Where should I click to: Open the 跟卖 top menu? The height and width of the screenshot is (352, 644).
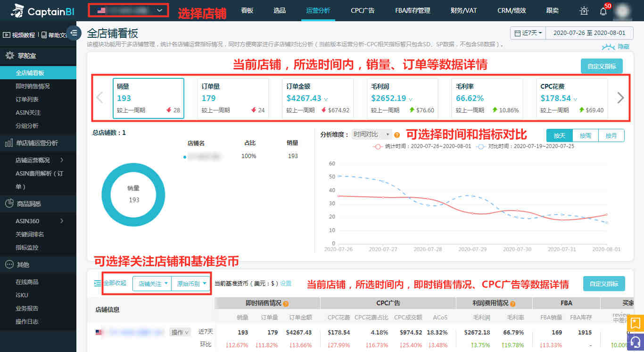[x=553, y=10]
